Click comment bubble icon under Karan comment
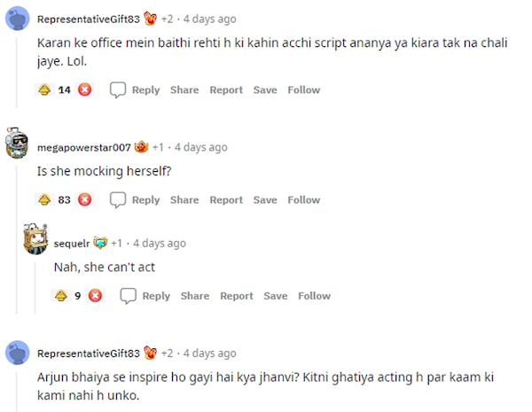Image resolution: width=532 pixels, height=412 pixels. click(118, 89)
